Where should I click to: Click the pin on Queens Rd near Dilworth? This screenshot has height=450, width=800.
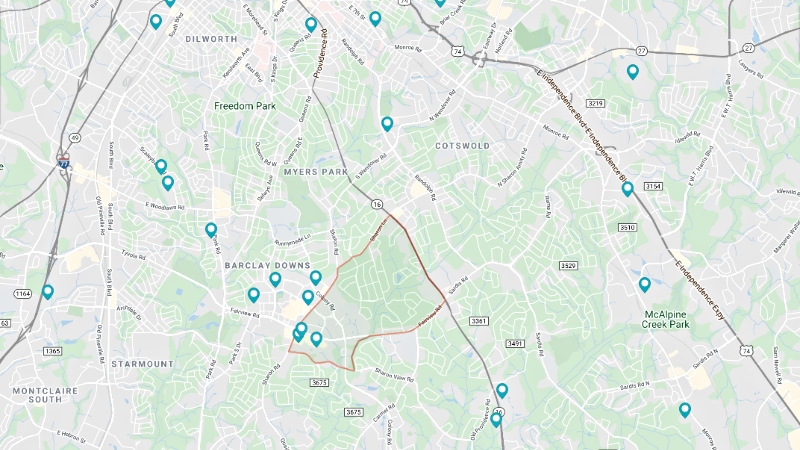tap(311, 24)
